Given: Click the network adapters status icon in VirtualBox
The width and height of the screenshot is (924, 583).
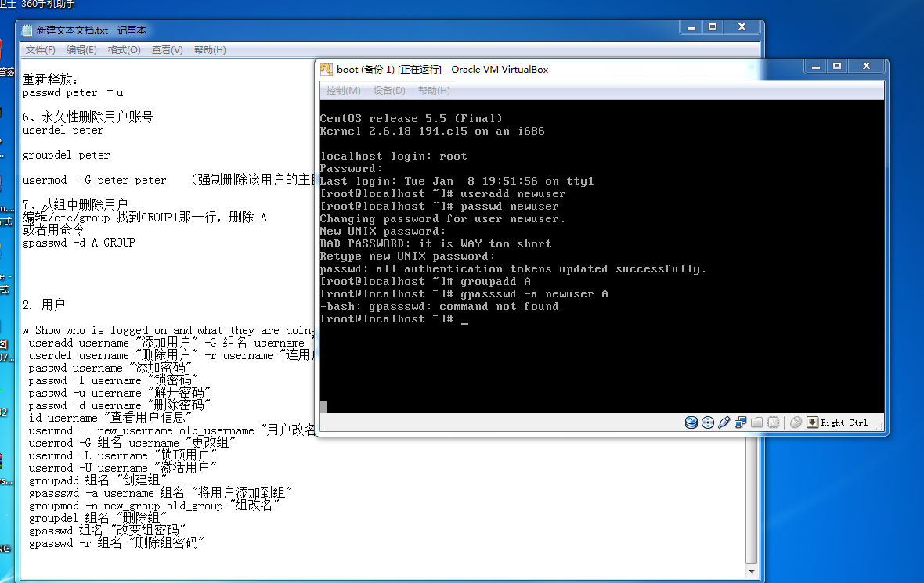Looking at the screenshot, I should click(741, 423).
